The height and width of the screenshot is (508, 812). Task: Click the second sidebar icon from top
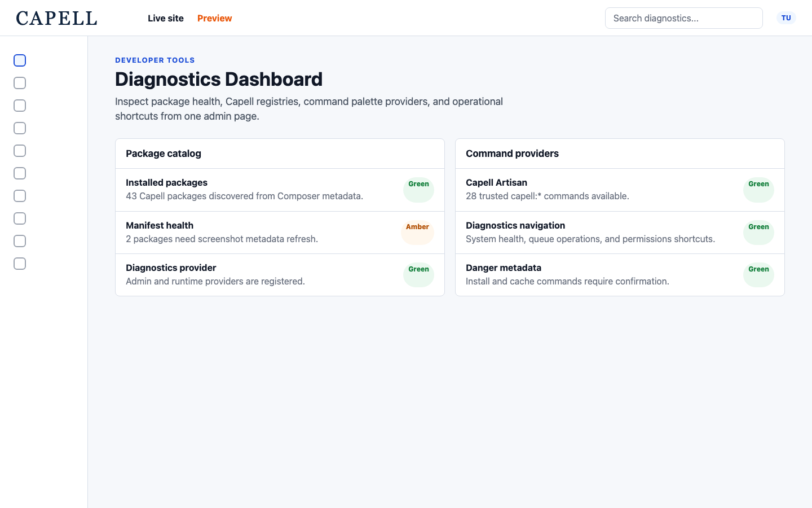click(20, 83)
